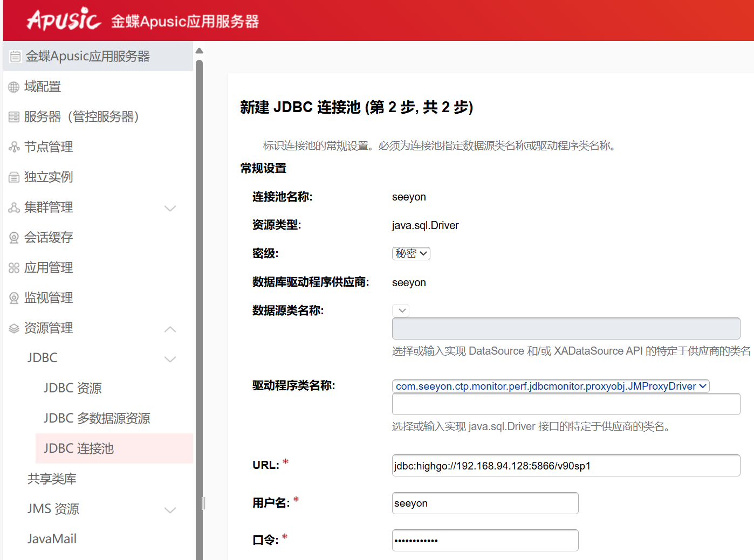754x560 pixels.
Task: Click the globe icon beside 域配置
Action: [14, 87]
